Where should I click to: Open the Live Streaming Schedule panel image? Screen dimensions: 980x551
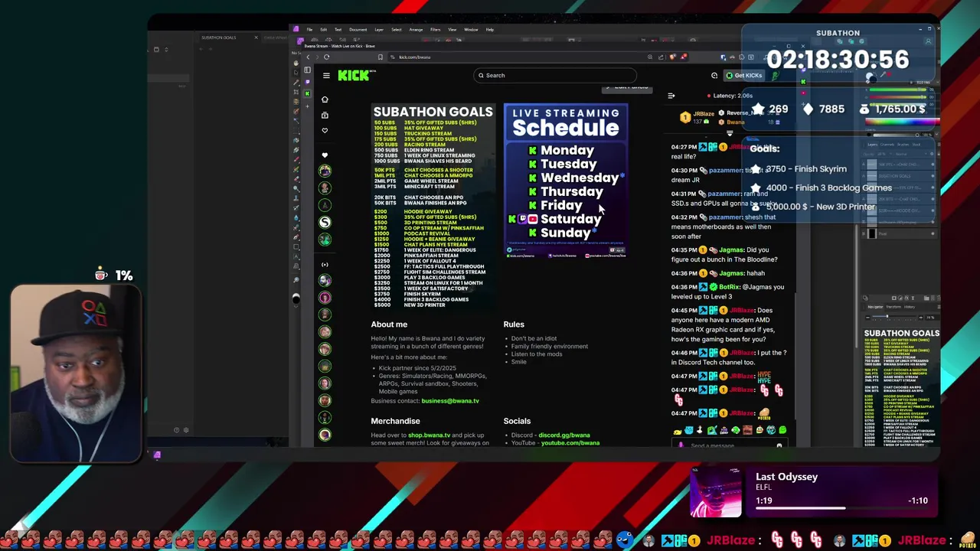(x=566, y=181)
